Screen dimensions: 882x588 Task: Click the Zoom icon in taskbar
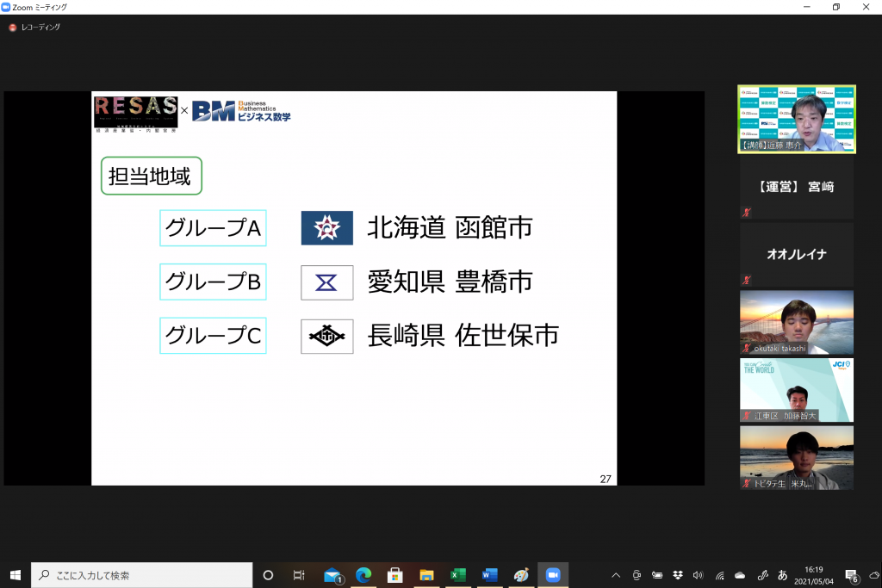point(553,575)
